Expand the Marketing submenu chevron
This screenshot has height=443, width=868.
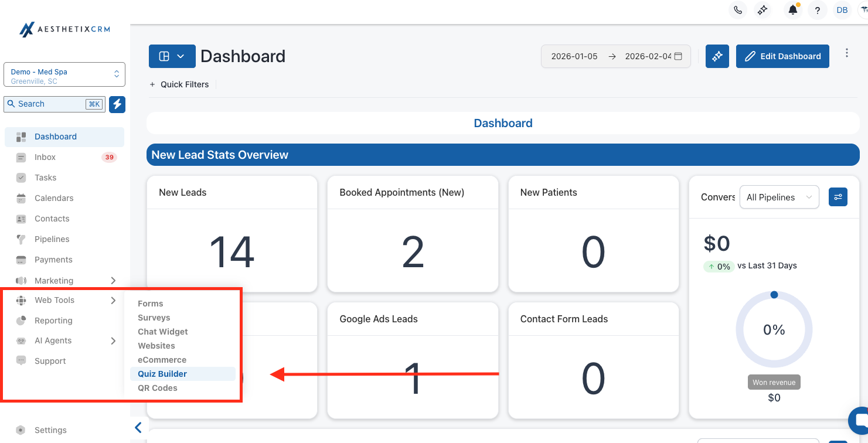[x=113, y=281]
